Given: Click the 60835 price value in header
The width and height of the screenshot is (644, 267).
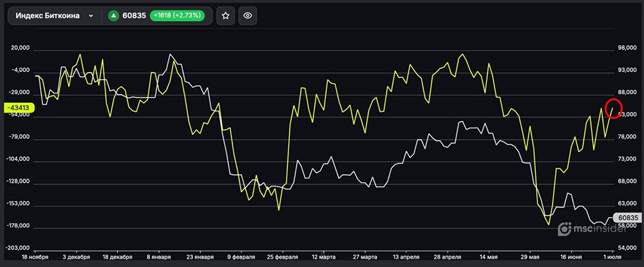Looking at the screenshot, I should [134, 16].
